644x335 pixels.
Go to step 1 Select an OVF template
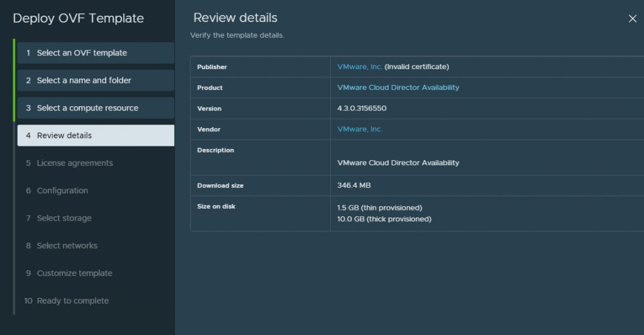tap(96, 53)
